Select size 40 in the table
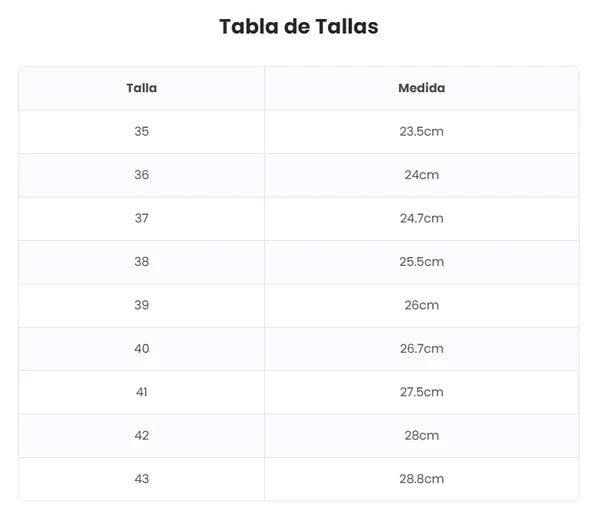 click(x=141, y=349)
